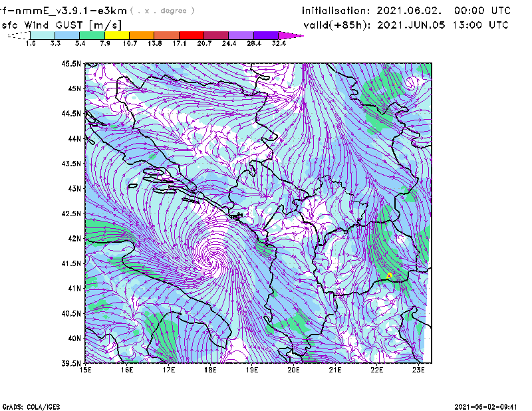Click the legend value "32.6"
This screenshot has height=411, width=532.
pyautogui.click(x=279, y=43)
